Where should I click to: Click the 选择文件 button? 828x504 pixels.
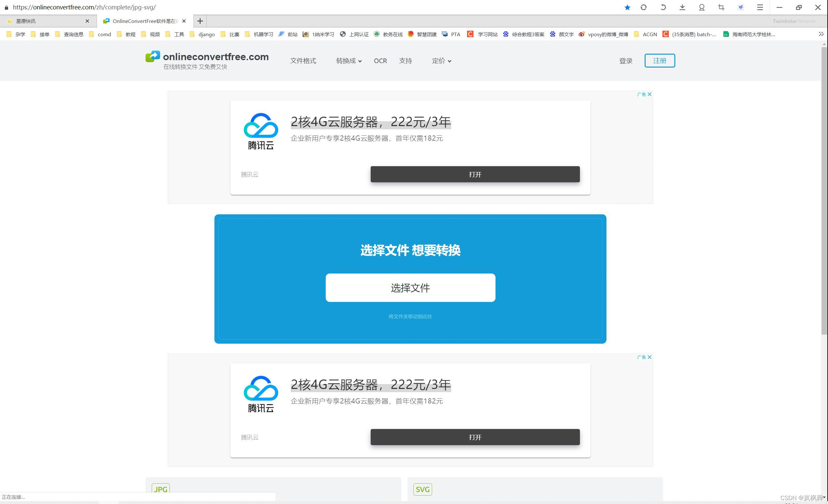click(410, 288)
